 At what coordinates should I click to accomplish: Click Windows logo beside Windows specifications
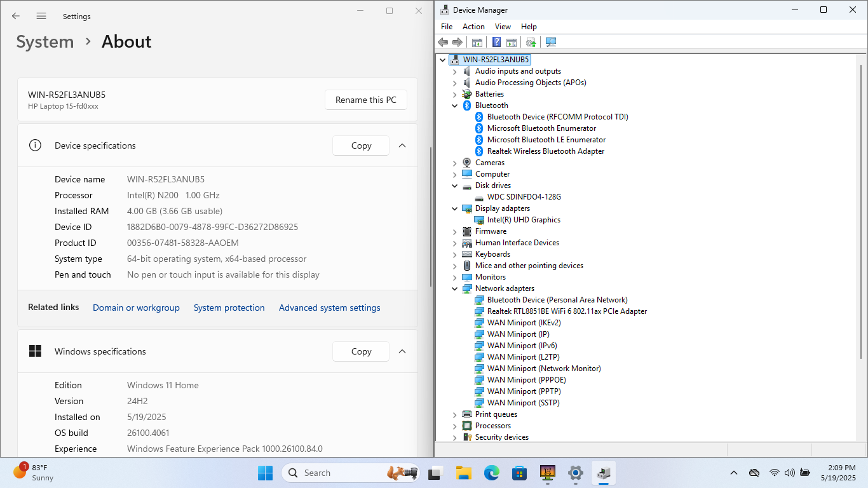[x=35, y=351]
